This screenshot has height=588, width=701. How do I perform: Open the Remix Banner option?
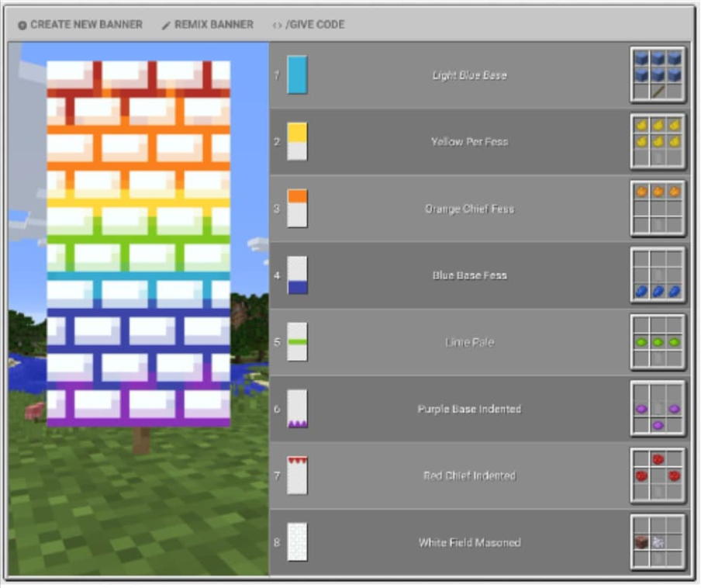(x=208, y=25)
